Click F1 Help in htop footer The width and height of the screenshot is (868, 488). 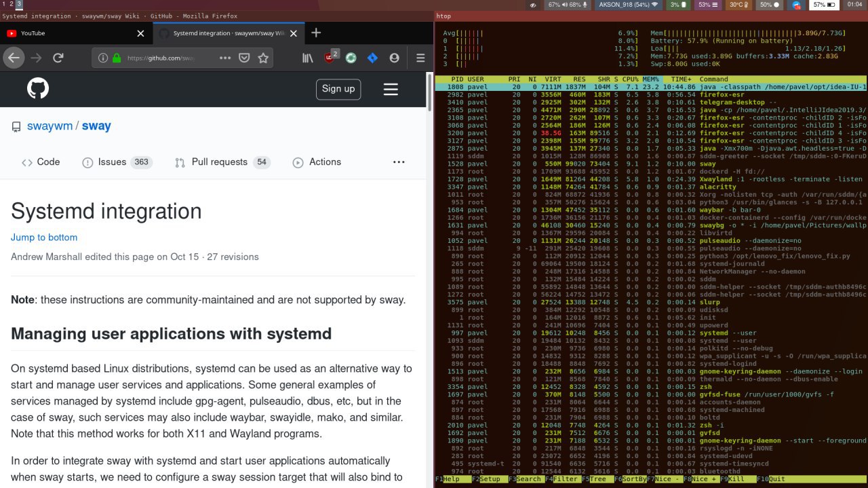pyautogui.click(x=453, y=478)
